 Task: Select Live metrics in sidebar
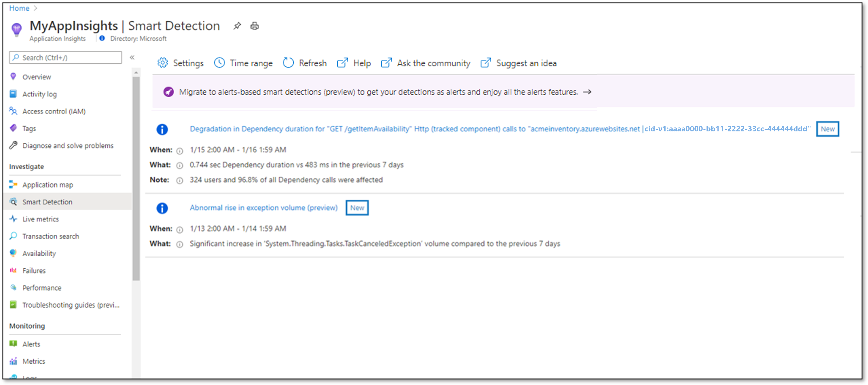point(40,219)
